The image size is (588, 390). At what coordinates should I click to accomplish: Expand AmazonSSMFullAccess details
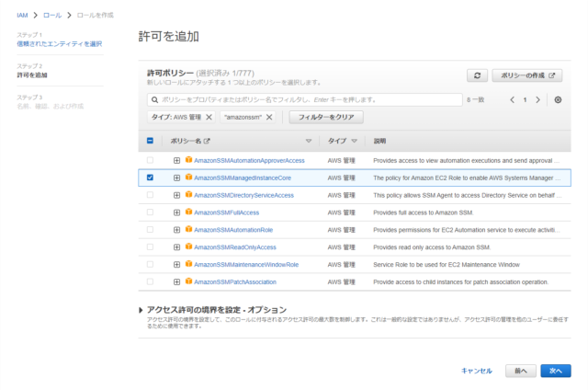click(176, 212)
